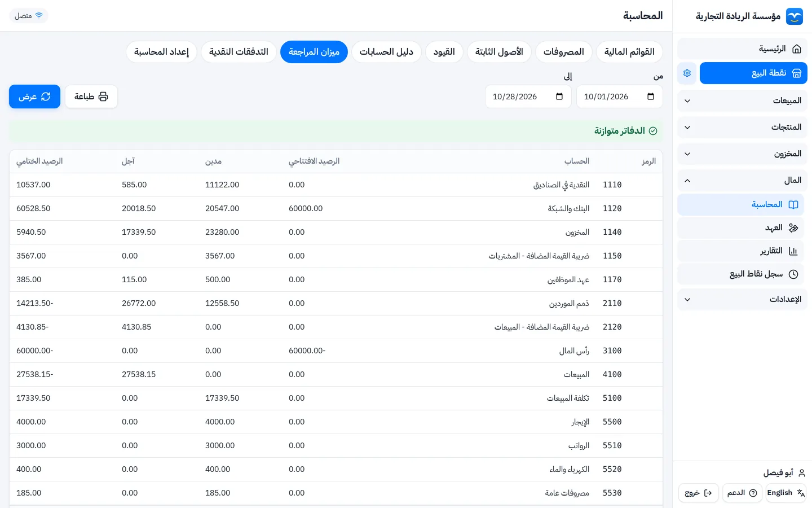This screenshot has width=812, height=508.
Task: Expand the المخزون sidebar section
Action: [x=742, y=154]
